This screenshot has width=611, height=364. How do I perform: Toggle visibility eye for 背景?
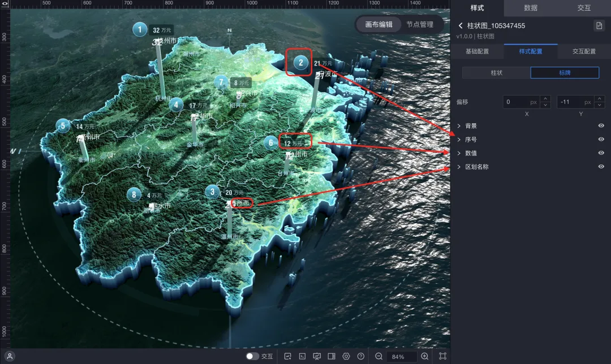(601, 125)
